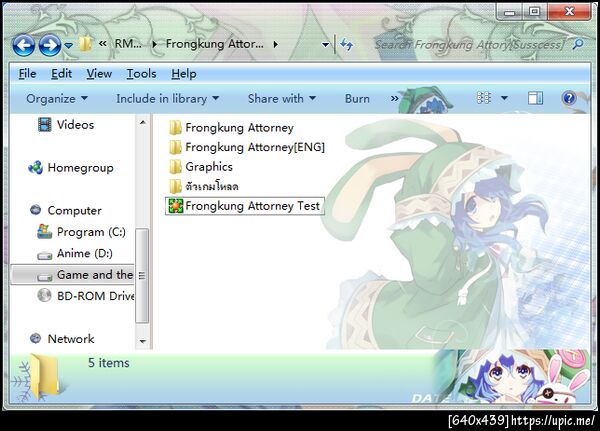600x431 pixels.
Task: Go forward with the Forward arrow button
Action: (50, 46)
